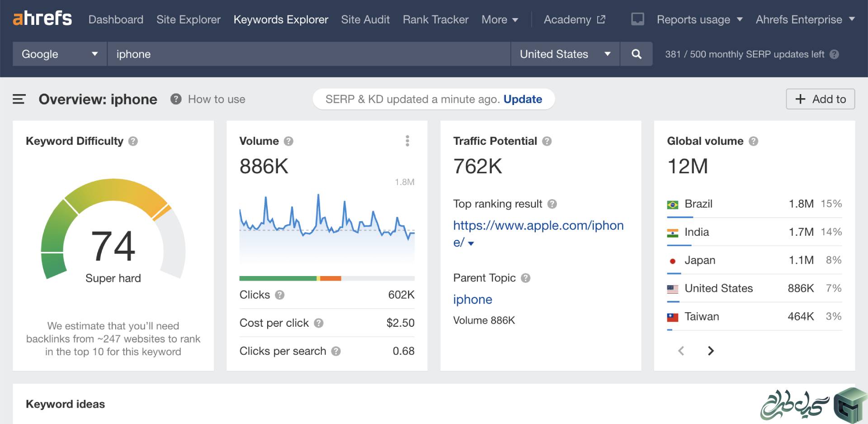This screenshot has width=868, height=424.
Task: Go to next page of countries
Action: tap(711, 351)
